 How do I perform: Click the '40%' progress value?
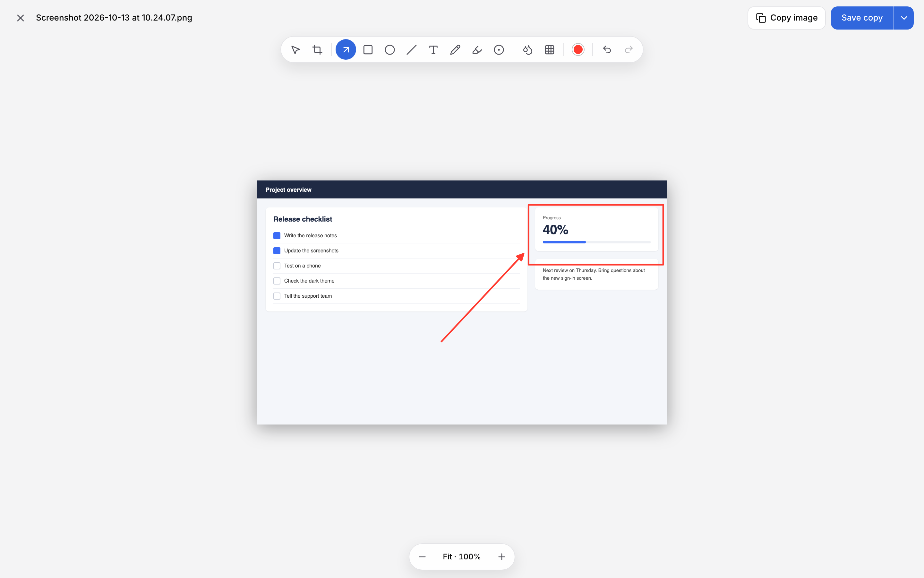click(x=555, y=230)
